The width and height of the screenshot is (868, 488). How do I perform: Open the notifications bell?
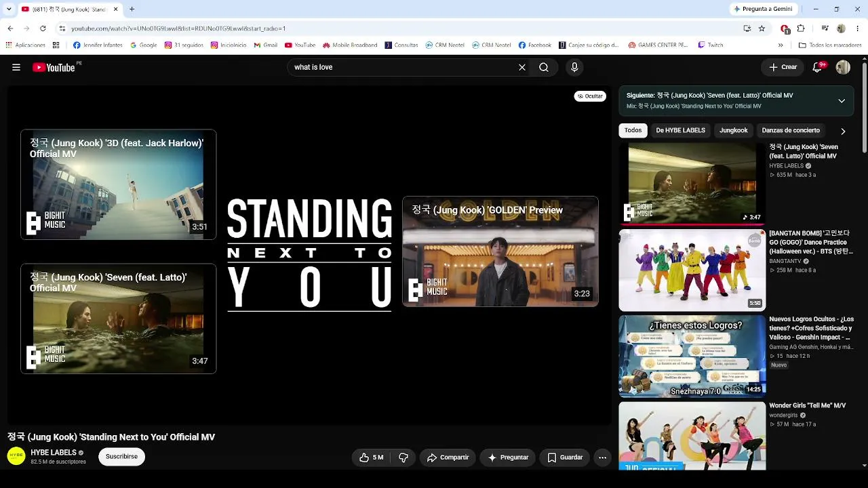pyautogui.click(x=817, y=67)
